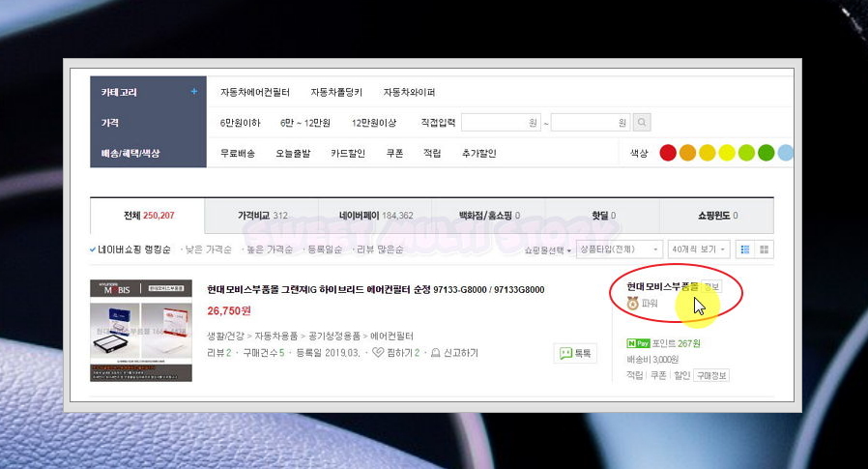Image resolution: width=868 pixels, height=469 pixels.
Task: Open the 네이버페이 184,362 tab
Action: (376, 216)
